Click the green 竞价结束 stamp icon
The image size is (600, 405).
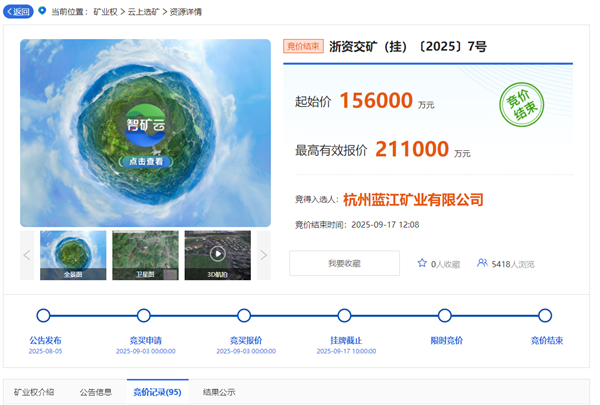[x=522, y=101]
